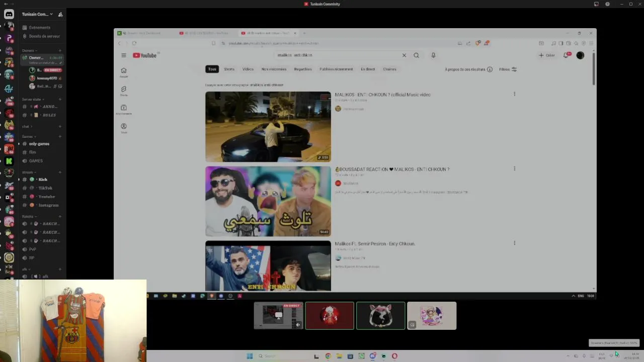Open Boosts de serveur in Discord sidebar

pyautogui.click(x=41, y=36)
